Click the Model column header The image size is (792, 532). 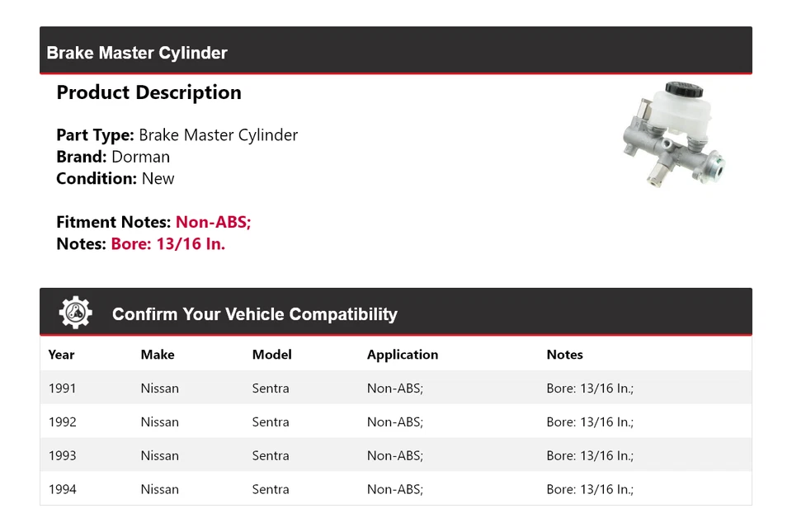271,355
